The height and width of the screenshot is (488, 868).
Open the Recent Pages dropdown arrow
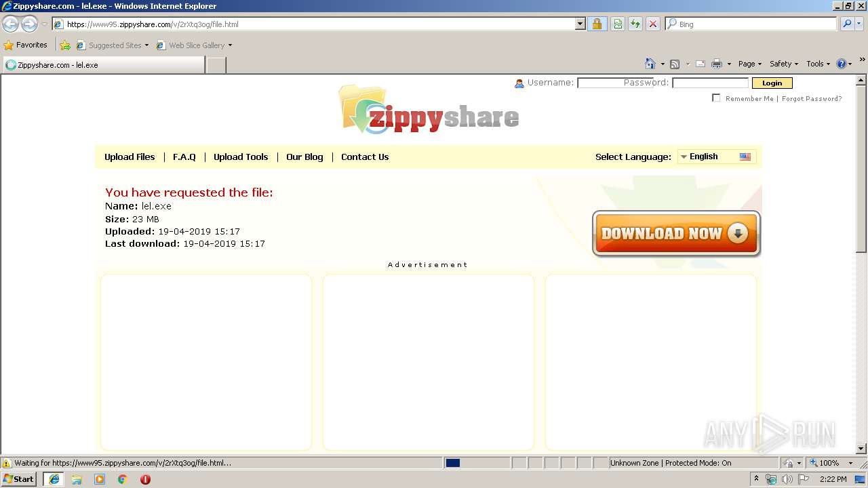pos(44,24)
